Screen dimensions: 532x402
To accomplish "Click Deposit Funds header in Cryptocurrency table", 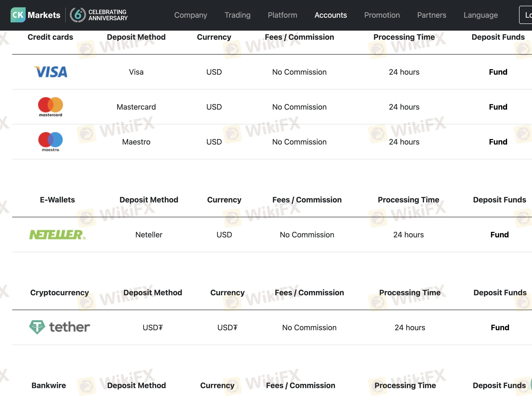I will [x=500, y=293].
